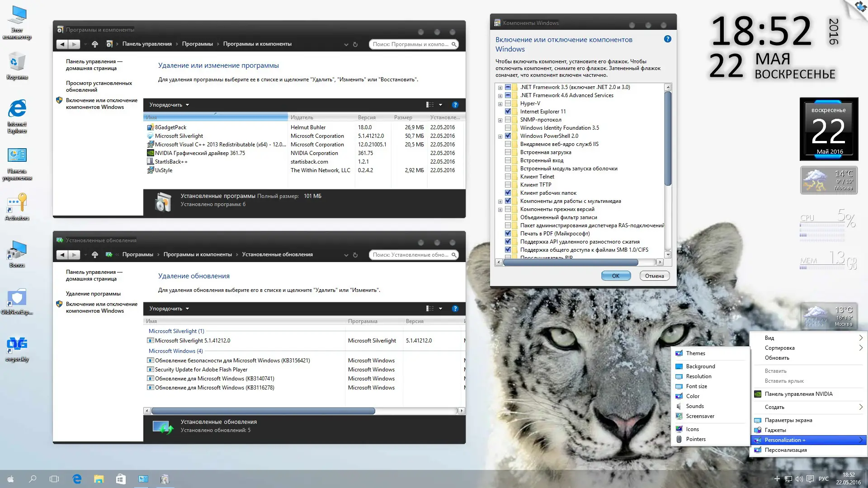Image resolution: width=868 pixels, height=488 pixels.
Task: Click help icon in Windows Components dialog
Action: click(x=667, y=39)
